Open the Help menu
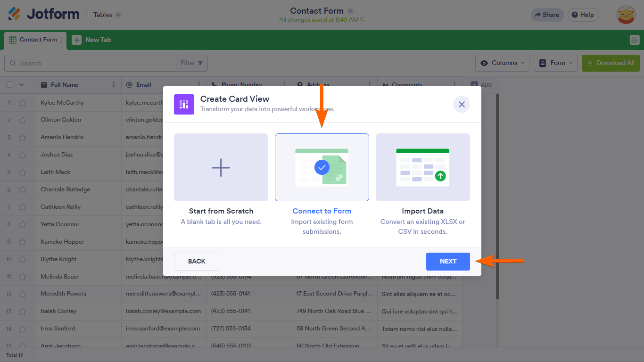This screenshot has height=362, width=644. coord(583,15)
